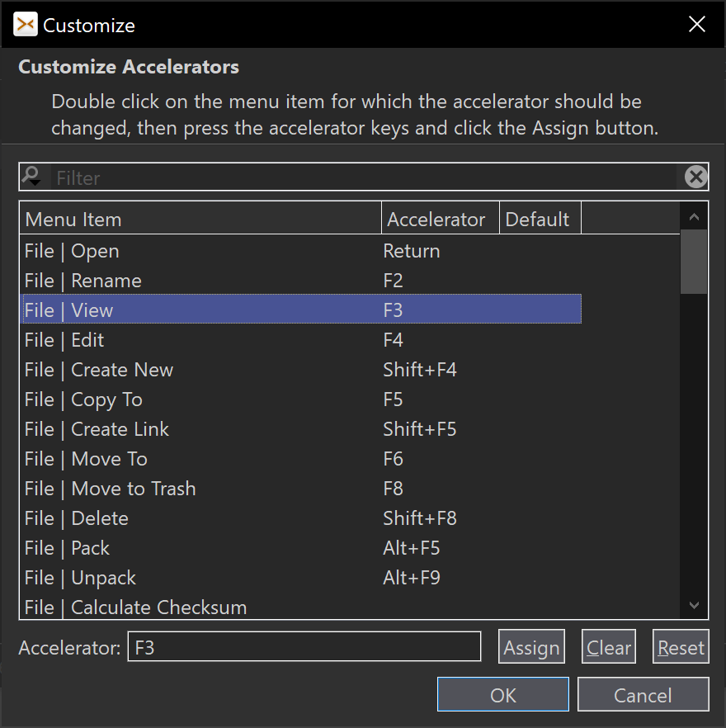The image size is (726, 728).
Task: Confirm changes with OK button
Action: 502,695
